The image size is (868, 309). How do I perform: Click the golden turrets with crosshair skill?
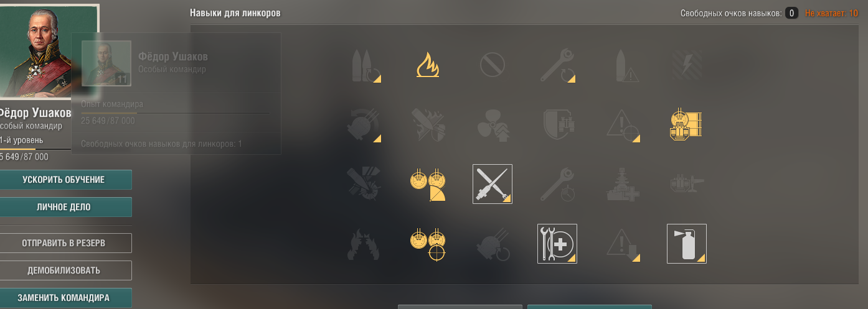click(428, 244)
